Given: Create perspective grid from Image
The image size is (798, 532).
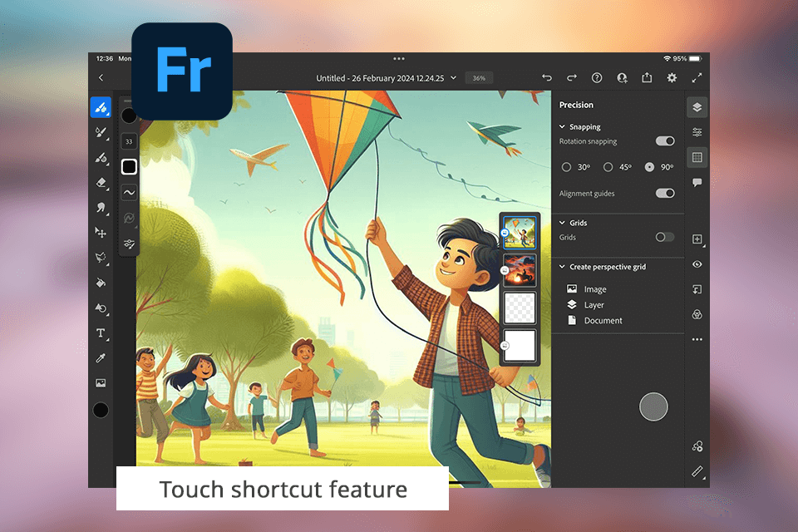Looking at the screenshot, I should [586, 289].
